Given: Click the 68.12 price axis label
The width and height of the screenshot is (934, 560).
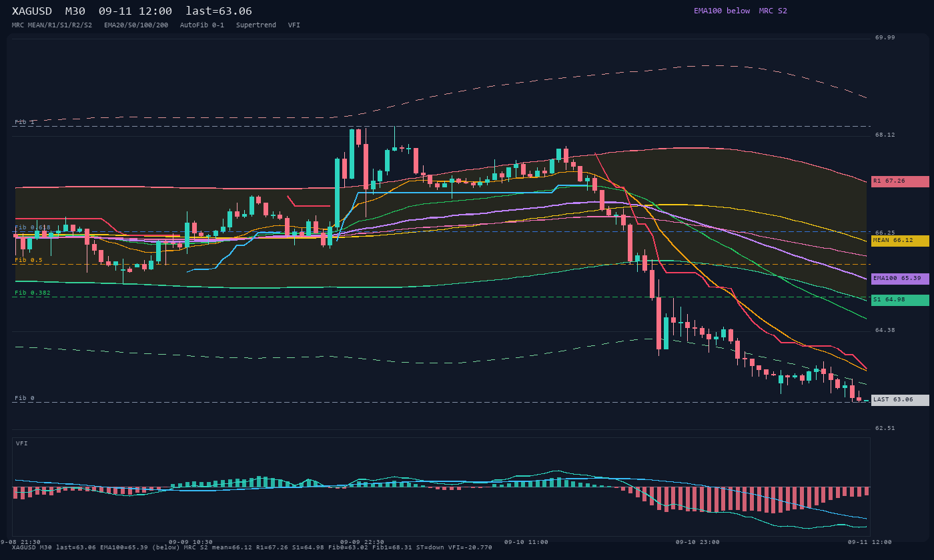Looking at the screenshot, I should 885,135.
